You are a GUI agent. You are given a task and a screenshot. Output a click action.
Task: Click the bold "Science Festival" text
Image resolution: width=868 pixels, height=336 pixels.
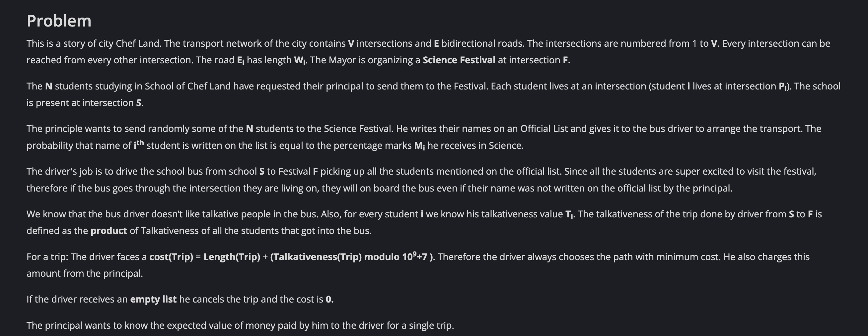point(459,60)
